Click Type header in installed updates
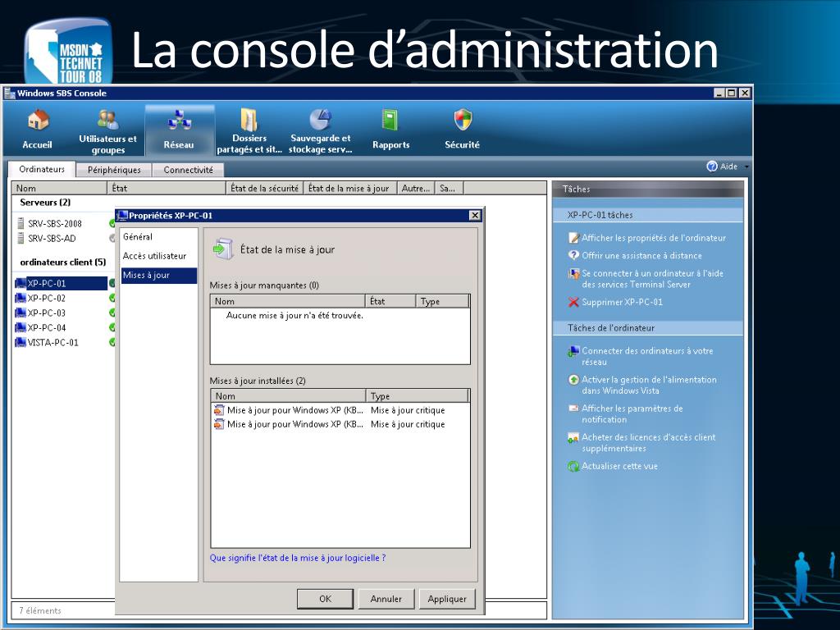840x630 pixels. [418, 396]
